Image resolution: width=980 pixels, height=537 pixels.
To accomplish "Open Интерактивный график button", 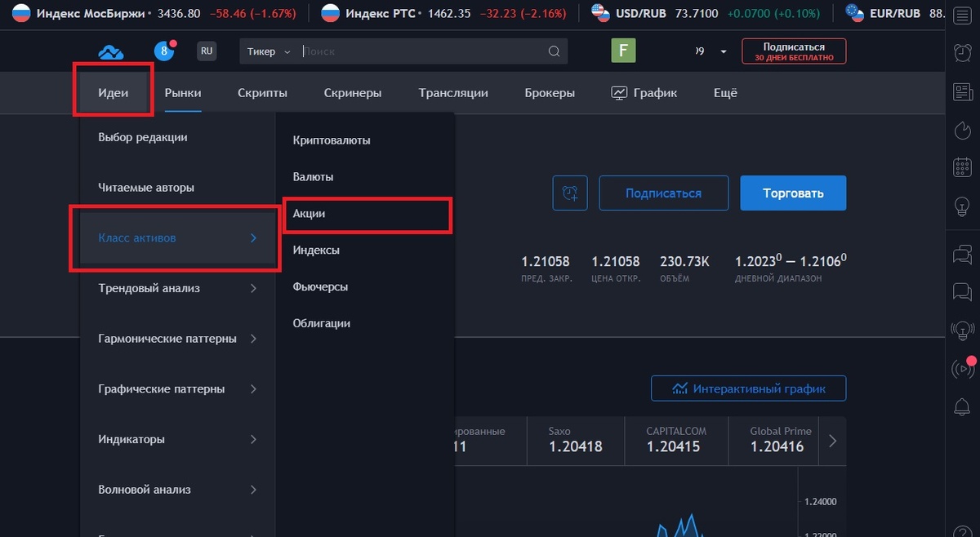I will [748, 388].
